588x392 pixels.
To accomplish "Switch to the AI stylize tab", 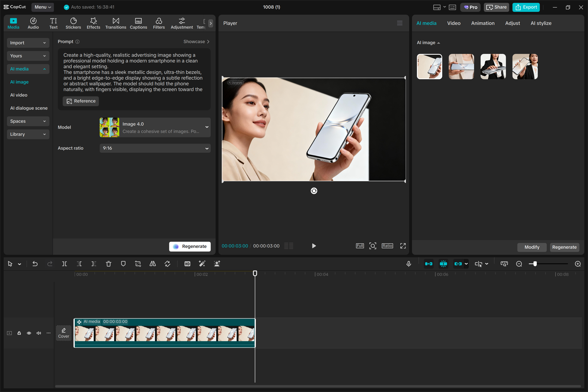I will coord(541,23).
